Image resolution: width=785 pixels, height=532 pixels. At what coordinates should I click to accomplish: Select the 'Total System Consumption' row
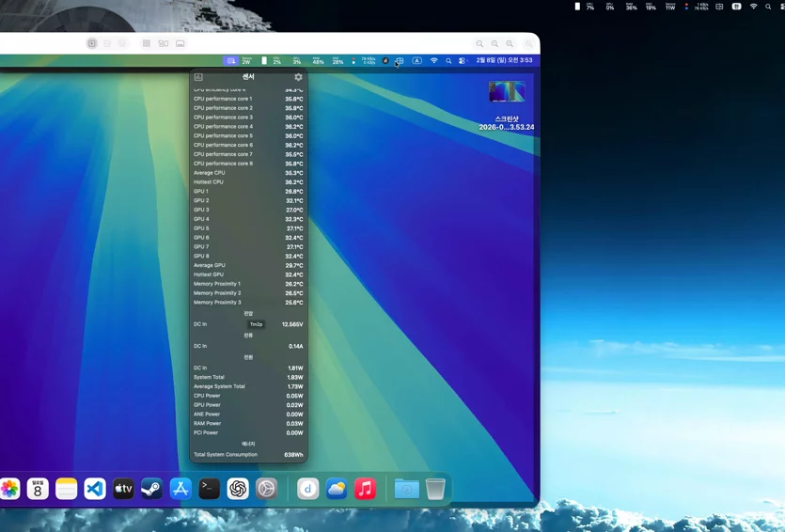[x=248, y=455]
